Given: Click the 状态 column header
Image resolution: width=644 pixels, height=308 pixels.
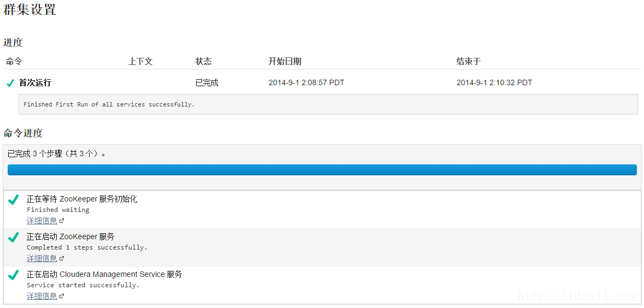Looking at the screenshot, I should coord(203,62).
